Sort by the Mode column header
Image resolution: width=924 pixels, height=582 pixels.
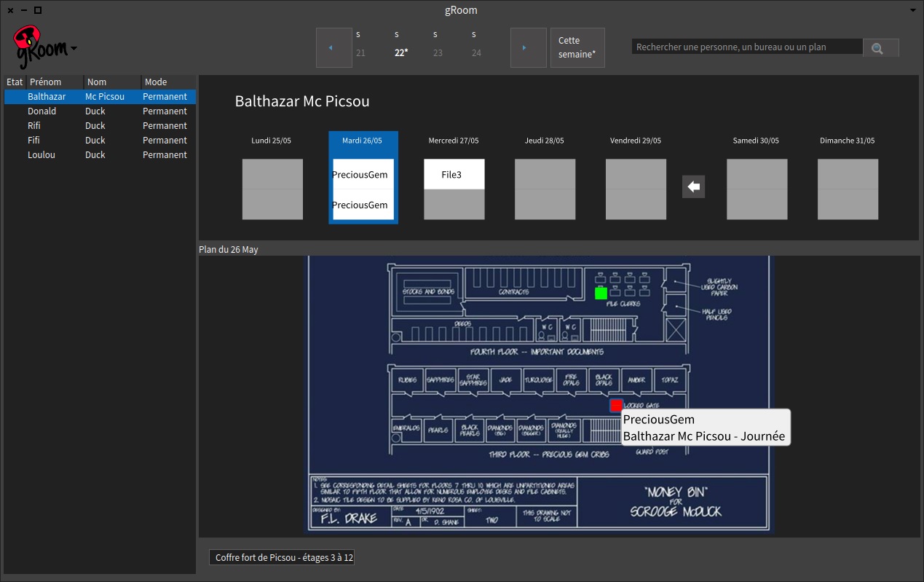click(168, 82)
